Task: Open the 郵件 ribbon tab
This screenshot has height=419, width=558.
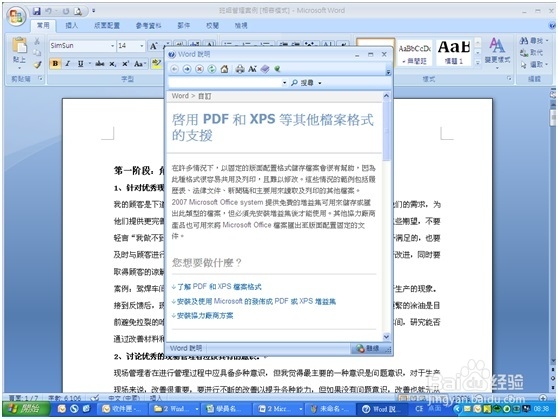Action: pyautogui.click(x=183, y=26)
